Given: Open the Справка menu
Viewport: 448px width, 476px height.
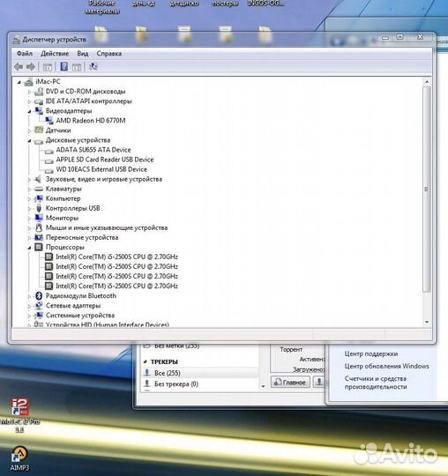Looking at the screenshot, I should coord(109,54).
